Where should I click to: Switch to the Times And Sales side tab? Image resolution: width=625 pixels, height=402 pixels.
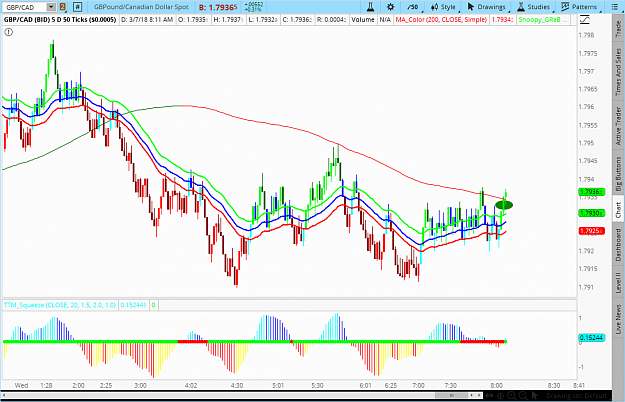point(618,73)
